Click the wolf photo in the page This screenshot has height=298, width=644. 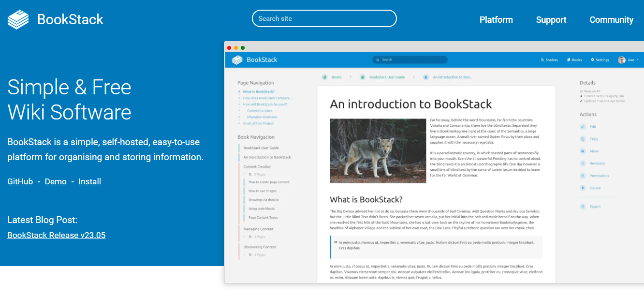[x=378, y=150]
